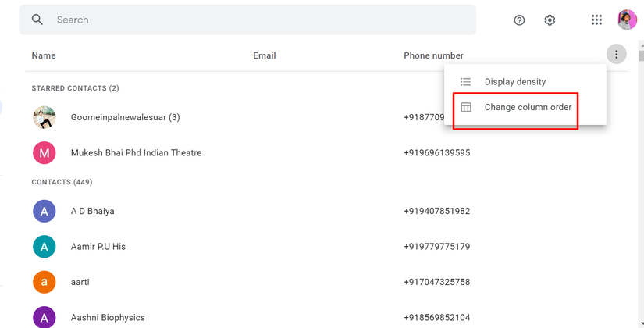This screenshot has height=328, width=644.
Task: Open the A D Bhaiya contact
Action: coord(93,211)
